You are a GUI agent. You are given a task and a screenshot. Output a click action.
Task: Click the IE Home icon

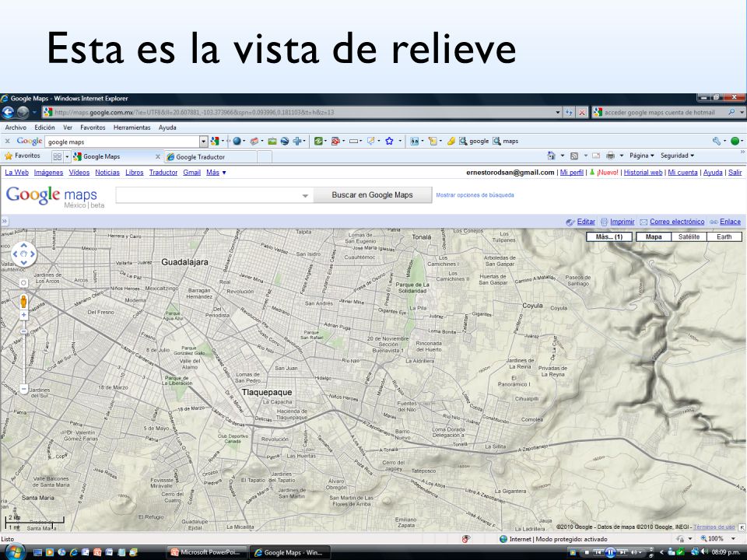(551, 156)
